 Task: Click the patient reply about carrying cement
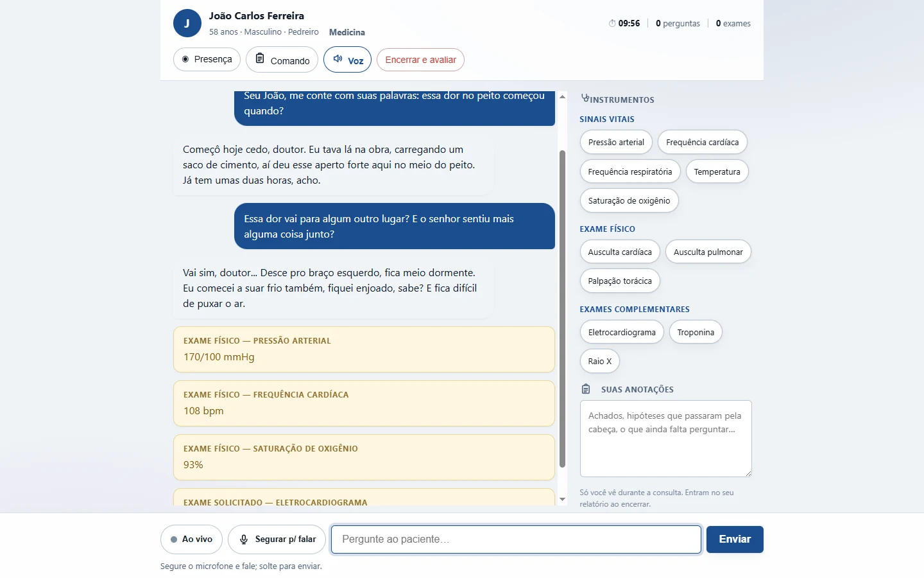tap(333, 164)
